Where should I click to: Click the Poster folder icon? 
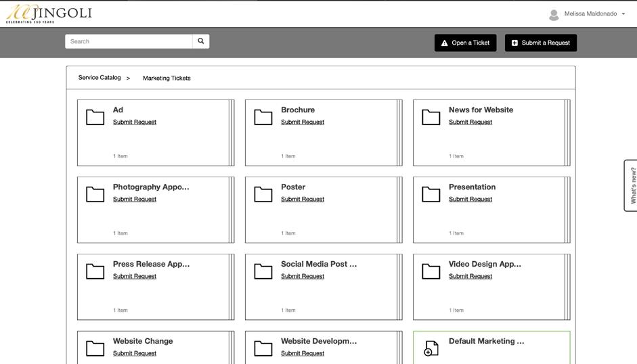[x=263, y=194]
